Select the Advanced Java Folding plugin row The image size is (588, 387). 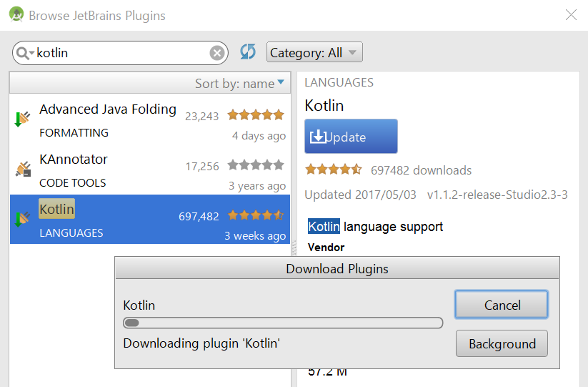pos(150,119)
